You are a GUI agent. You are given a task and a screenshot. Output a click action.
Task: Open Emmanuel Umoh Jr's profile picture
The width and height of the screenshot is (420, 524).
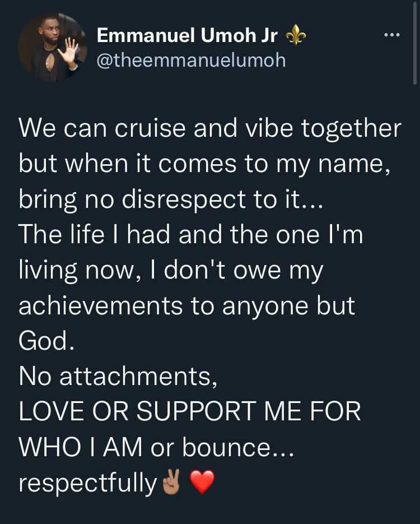(53, 47)
